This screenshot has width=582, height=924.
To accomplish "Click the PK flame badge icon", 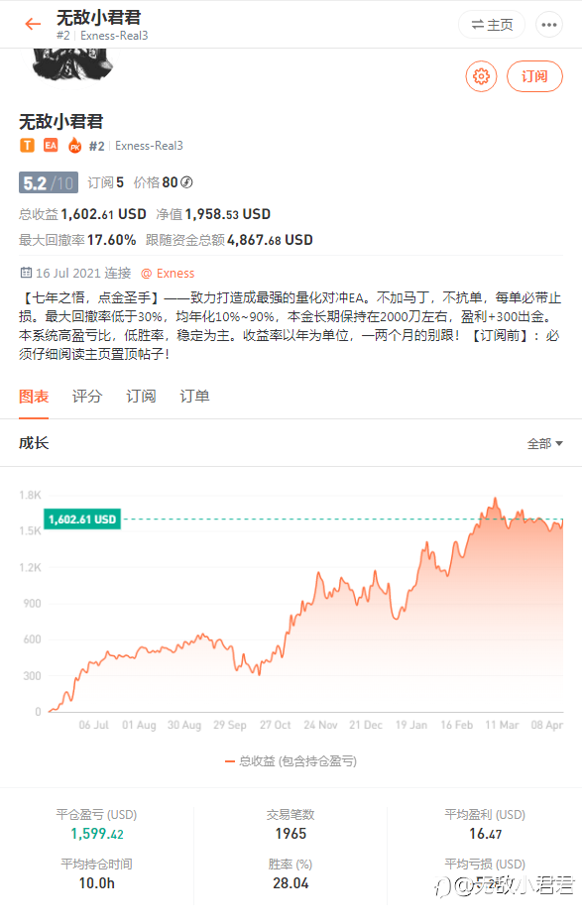I will pos(74,146).
